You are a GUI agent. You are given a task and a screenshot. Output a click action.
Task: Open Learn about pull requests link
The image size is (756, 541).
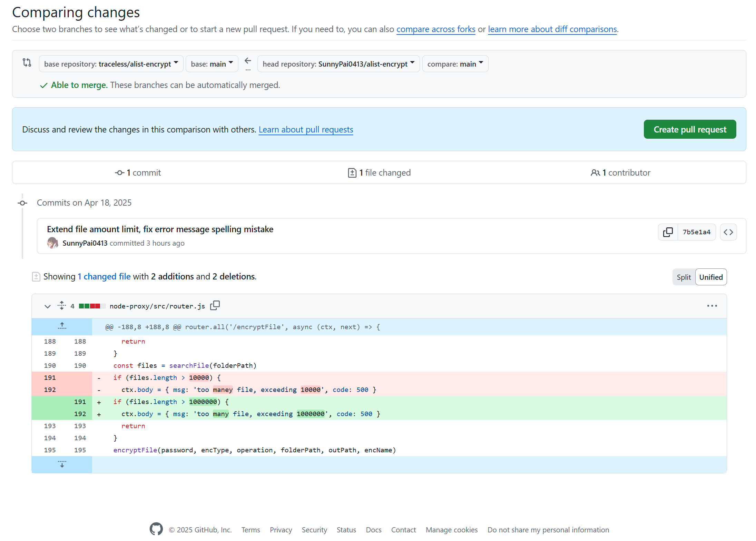click(x=306, y=129)
